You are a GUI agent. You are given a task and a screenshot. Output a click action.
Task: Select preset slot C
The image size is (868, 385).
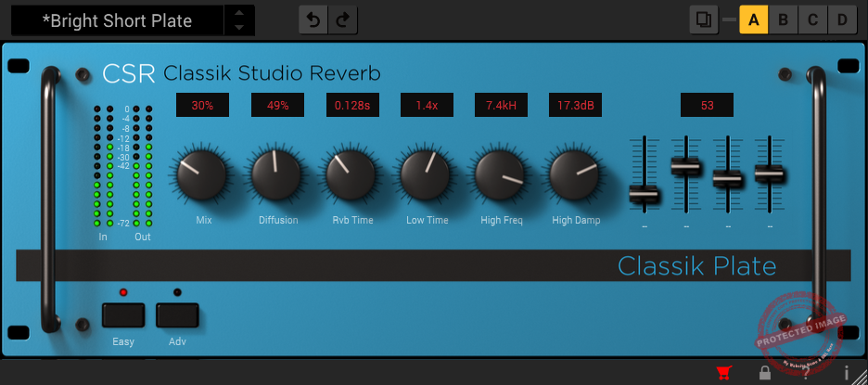point(812,19)
